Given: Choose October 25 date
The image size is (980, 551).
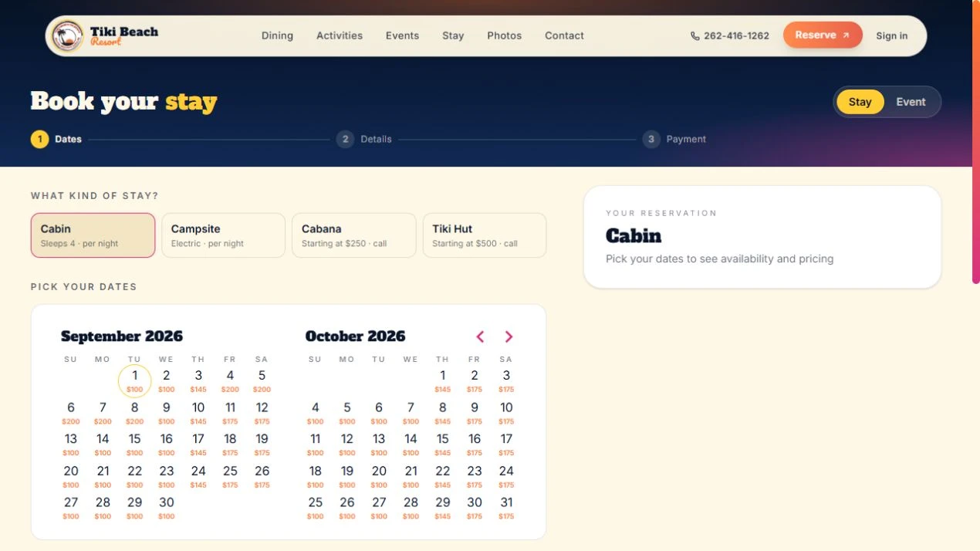Looking at the screenshot, I should coord(315,508).
